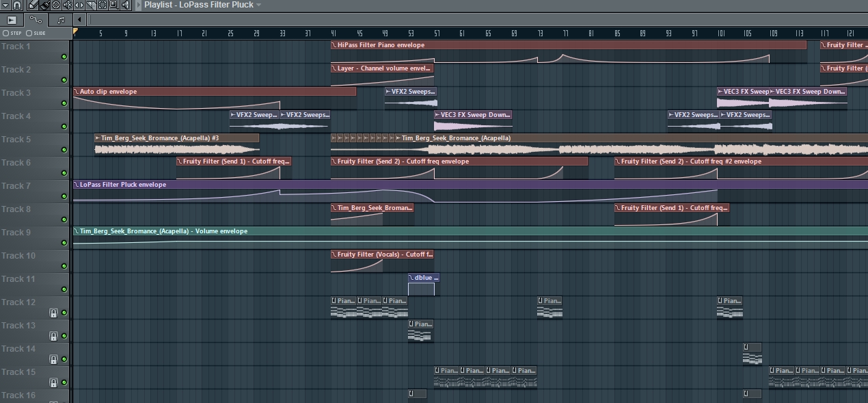Open the playlist options dropdown arrow at far left
This screenshot has width=868, height=403.
(x=5, y=5)
